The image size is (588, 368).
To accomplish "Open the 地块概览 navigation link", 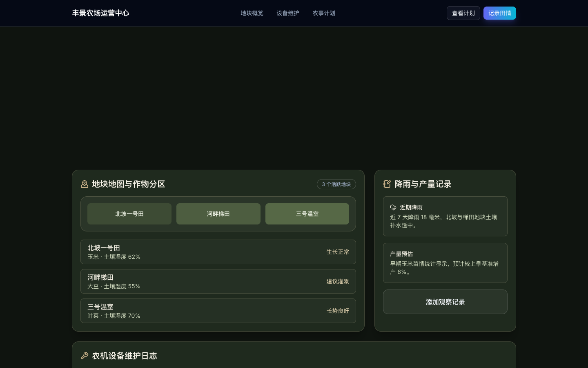I will tap(252, 13).
